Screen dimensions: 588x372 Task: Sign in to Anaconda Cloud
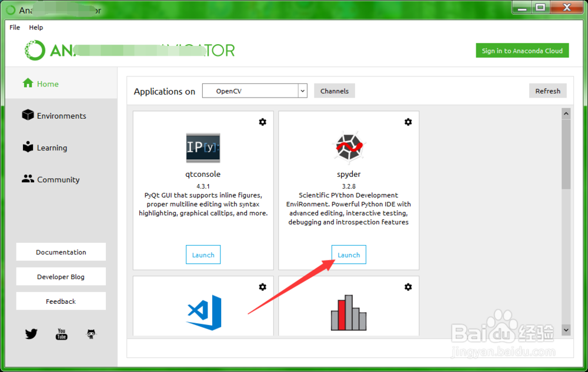click(522, 51)
